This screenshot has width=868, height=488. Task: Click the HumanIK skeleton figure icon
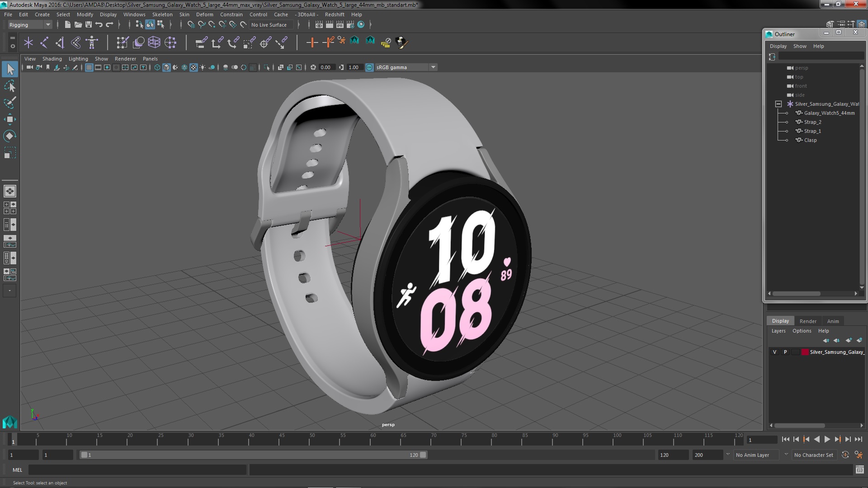point(92,42)
